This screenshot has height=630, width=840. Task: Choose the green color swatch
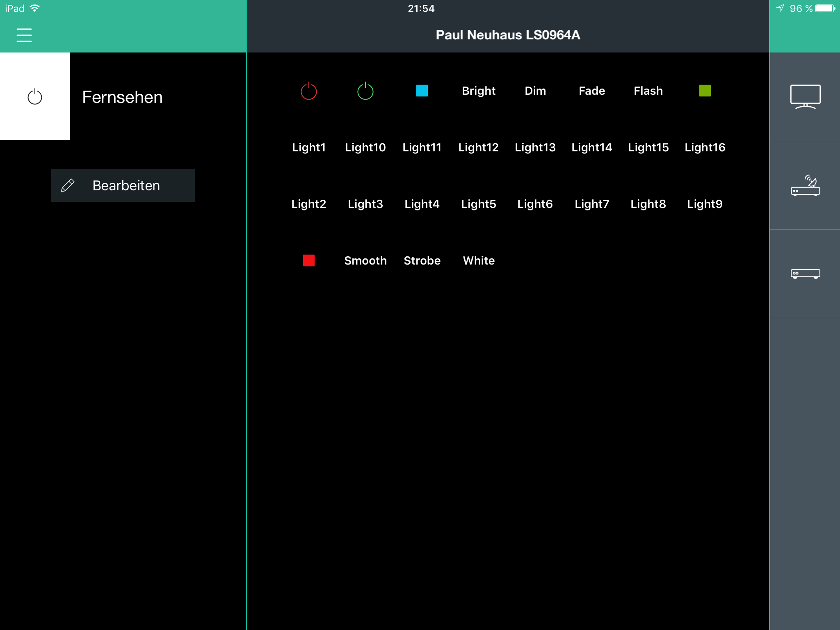[705, 91]
